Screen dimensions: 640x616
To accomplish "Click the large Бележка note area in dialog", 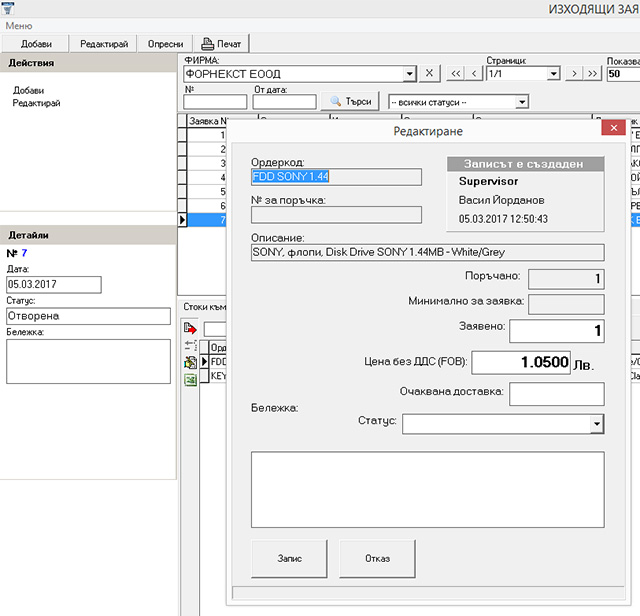I will 428,489.
